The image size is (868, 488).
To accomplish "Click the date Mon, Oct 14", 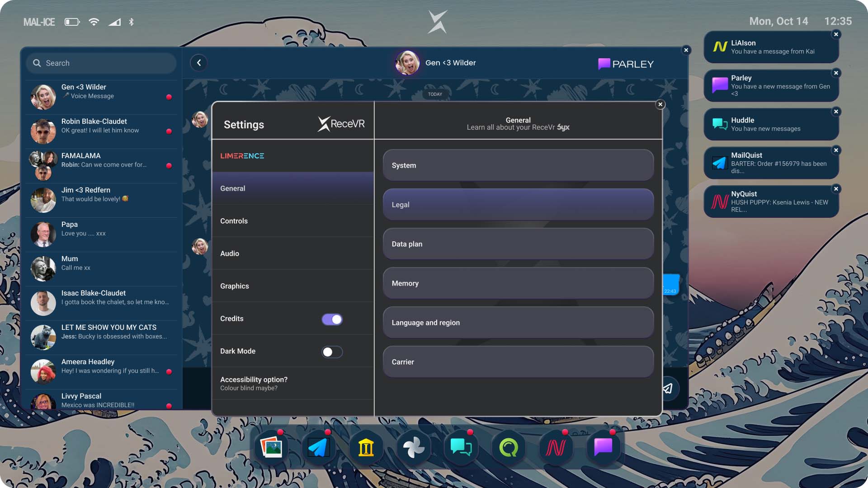I will (x=778, y=21).
